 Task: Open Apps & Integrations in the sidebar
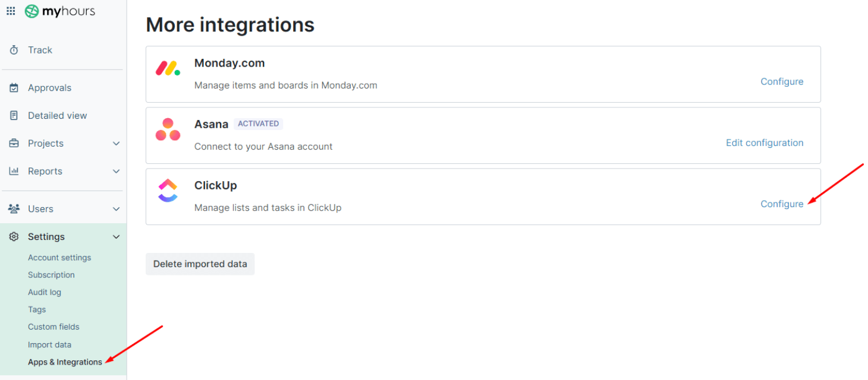(x=65, y=362)
